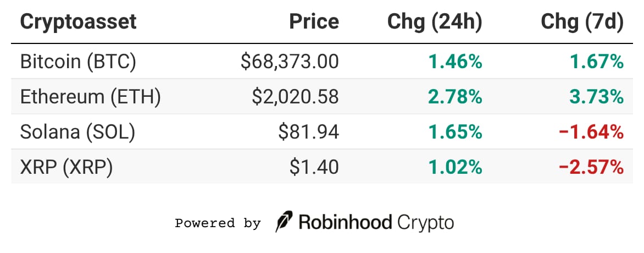The image size is (644, 253).
Task: Select the XRP (XRP) row name
Action: 66,167
